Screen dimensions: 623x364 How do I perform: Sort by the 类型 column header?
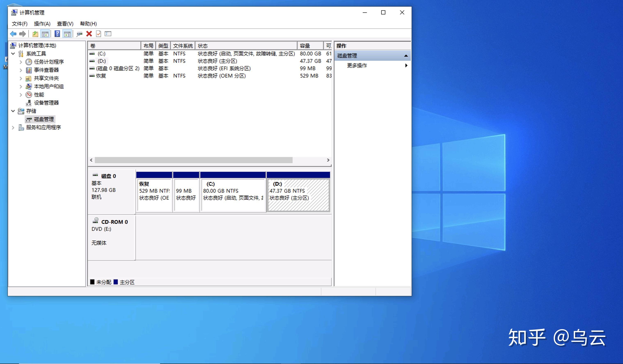tap(163, 46)
